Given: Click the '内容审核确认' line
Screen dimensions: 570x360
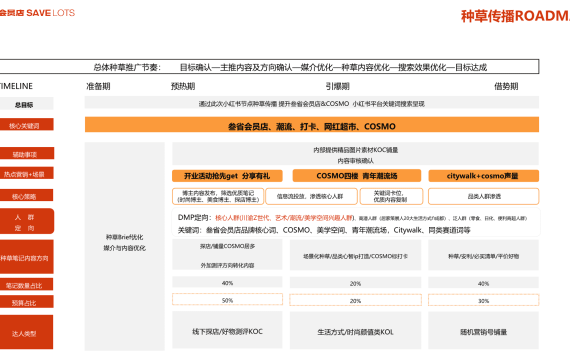Looking at the screenshot, I should click(356, 160).
